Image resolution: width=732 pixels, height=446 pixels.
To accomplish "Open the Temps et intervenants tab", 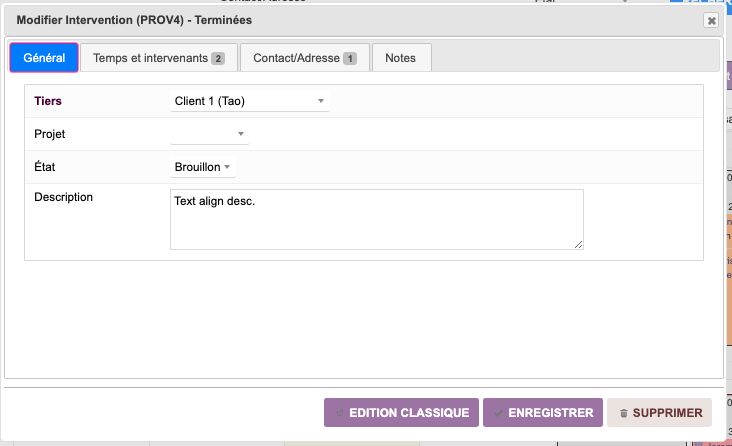I will (150, 58).
